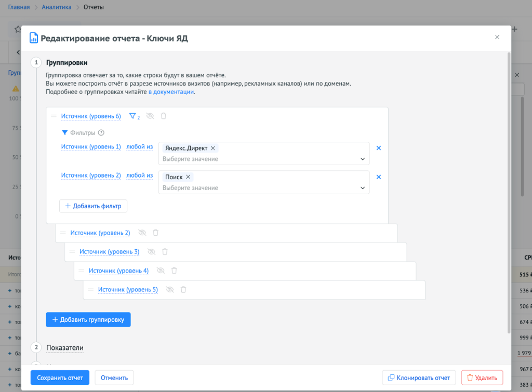Remove the Источник (уровень 1) filter row
This screenshot has height=392, width=532.
coord(379,148)
